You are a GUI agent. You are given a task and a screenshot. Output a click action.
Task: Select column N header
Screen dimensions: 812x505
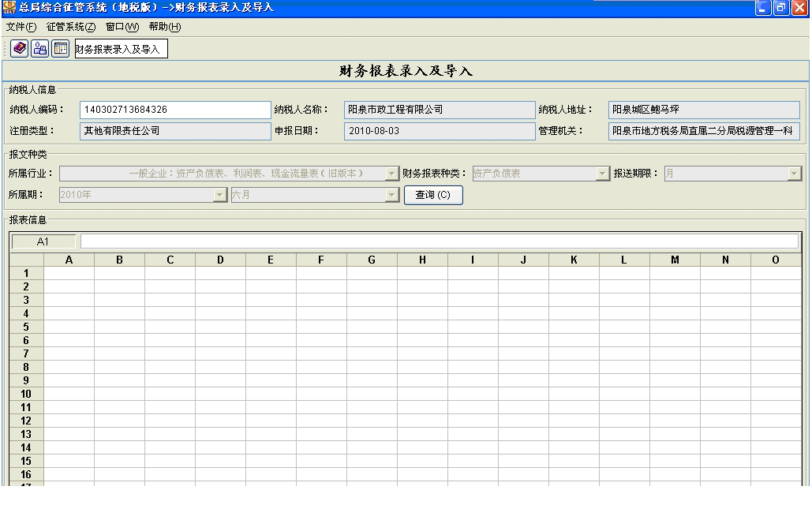click(x=725, y=260)
